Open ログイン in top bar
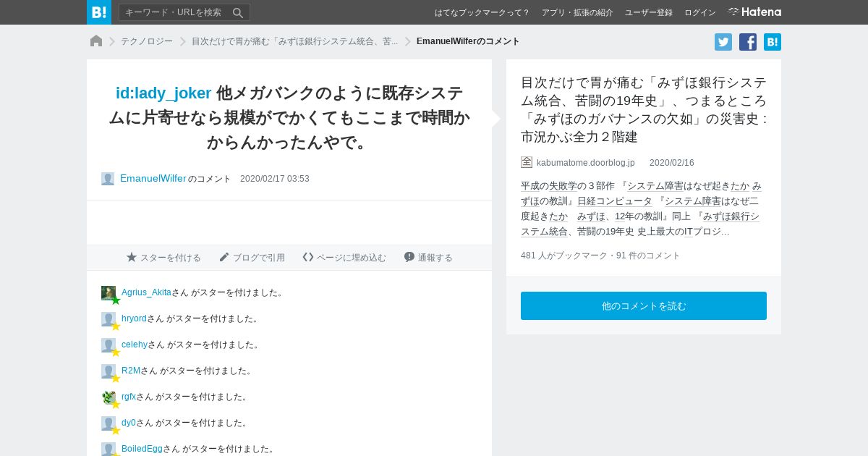Viewport: 868px width, 456px height. pos(700,12)
